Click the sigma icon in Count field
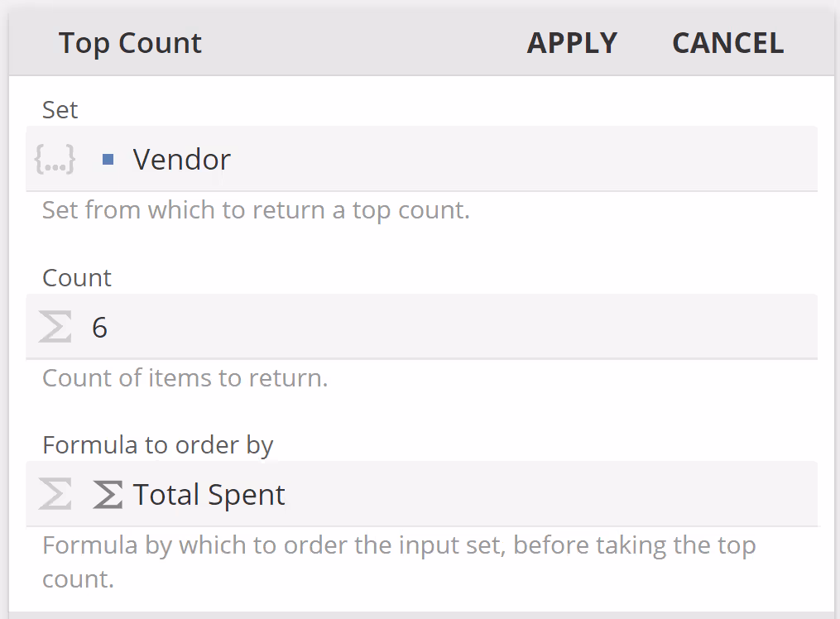The image size is (840, 619). (x=55, y=327)
